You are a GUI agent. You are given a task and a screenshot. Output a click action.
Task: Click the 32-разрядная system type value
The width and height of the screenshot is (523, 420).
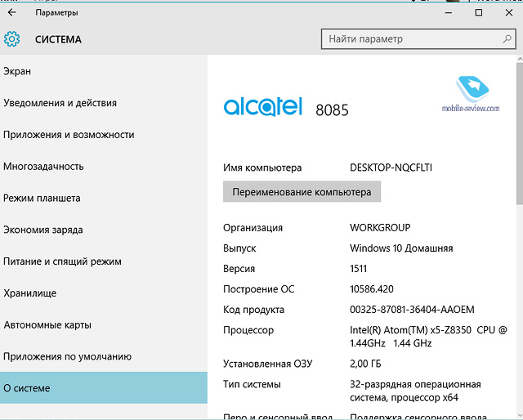(x=415, y=391)
